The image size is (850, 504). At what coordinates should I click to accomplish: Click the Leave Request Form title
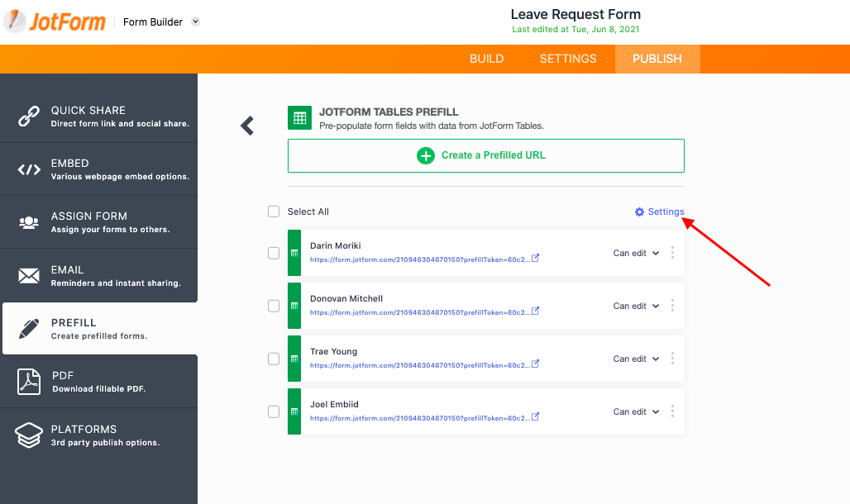[x=575, y=14]
